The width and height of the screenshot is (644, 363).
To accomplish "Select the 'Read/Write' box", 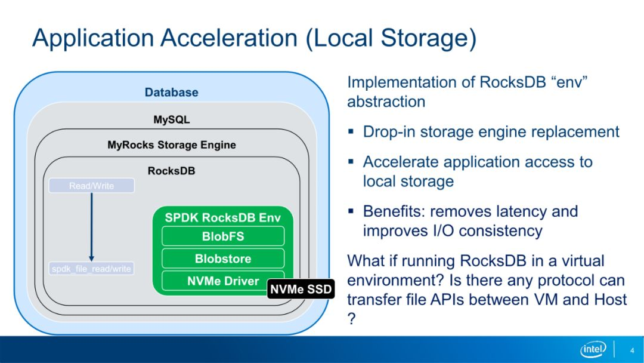I will 92,186.
